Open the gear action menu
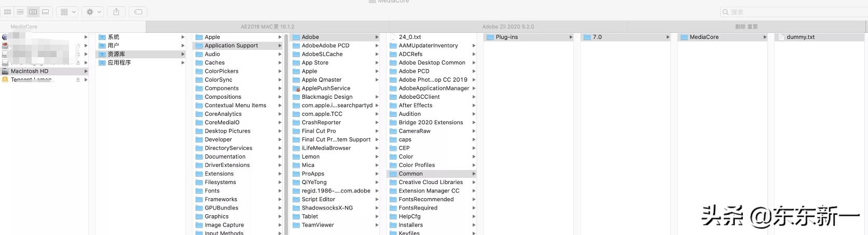Viewport: 868px width, 235px height. click(93, 11)
